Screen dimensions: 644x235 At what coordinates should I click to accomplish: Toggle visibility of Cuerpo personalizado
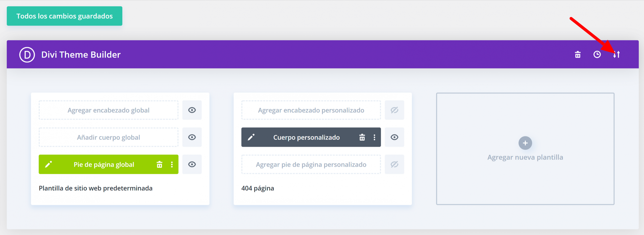(395, 137)
